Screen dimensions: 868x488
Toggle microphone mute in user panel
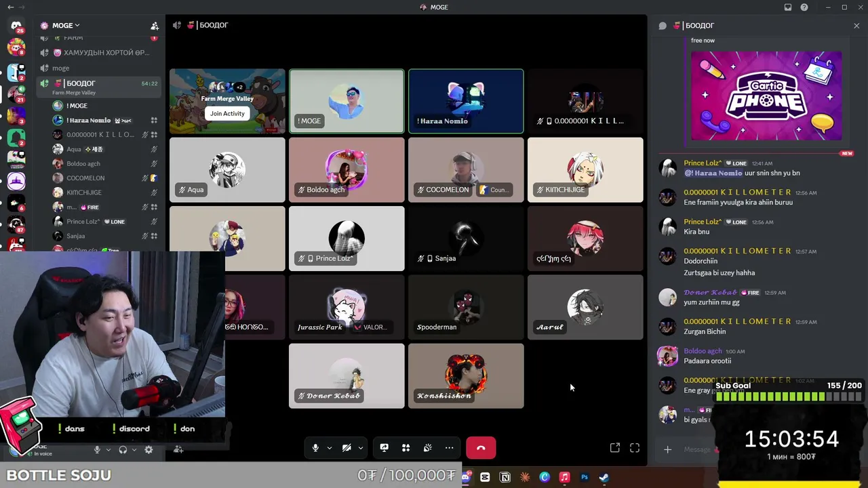coord(97,449)
